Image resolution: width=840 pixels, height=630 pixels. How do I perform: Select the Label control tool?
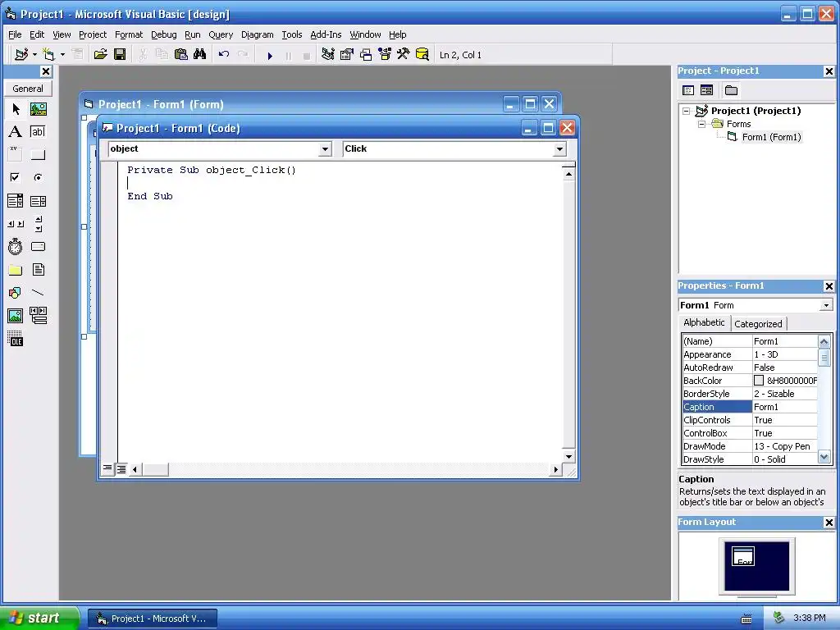(16, 132)
